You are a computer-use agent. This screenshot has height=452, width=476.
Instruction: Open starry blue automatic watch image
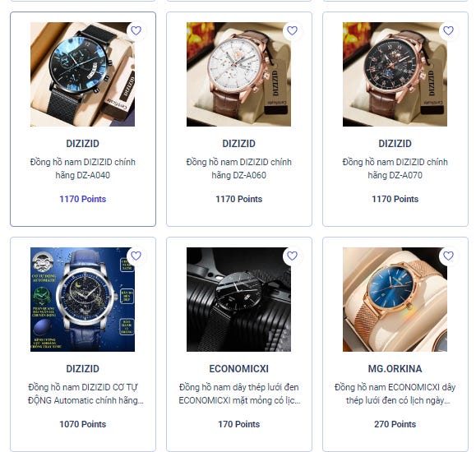tap(82, 300)
